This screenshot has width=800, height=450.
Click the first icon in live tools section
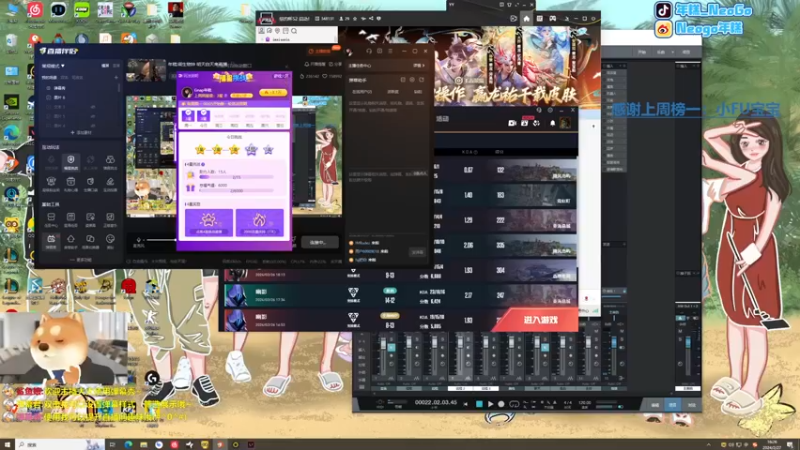(x=51, y=219)
